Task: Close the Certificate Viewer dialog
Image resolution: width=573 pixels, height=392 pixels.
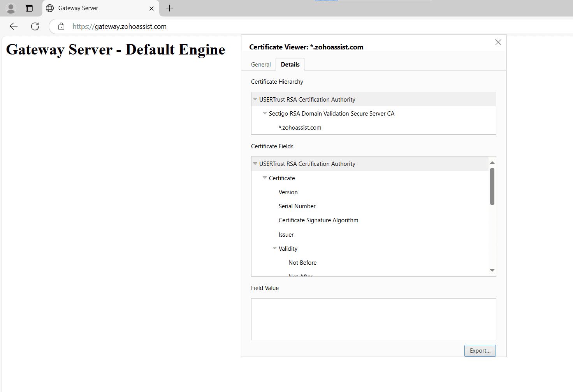Action: [x=498, y=42]
